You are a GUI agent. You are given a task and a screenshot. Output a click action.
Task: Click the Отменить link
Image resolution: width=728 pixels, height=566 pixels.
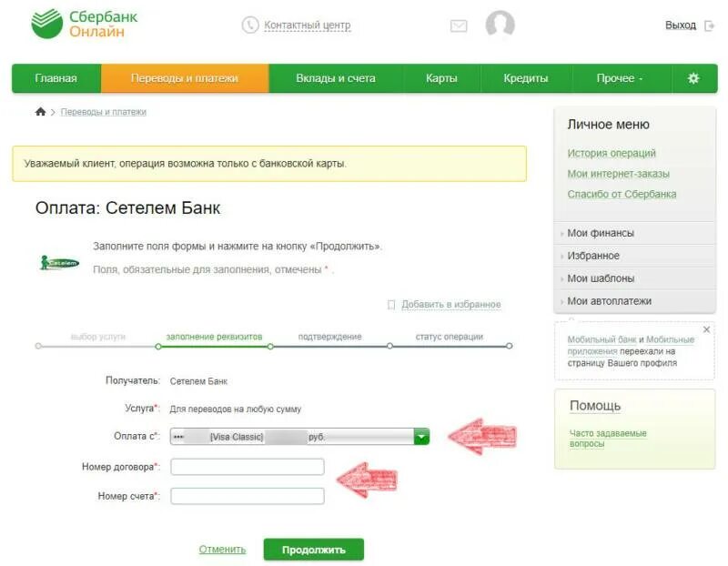(222, 550)
